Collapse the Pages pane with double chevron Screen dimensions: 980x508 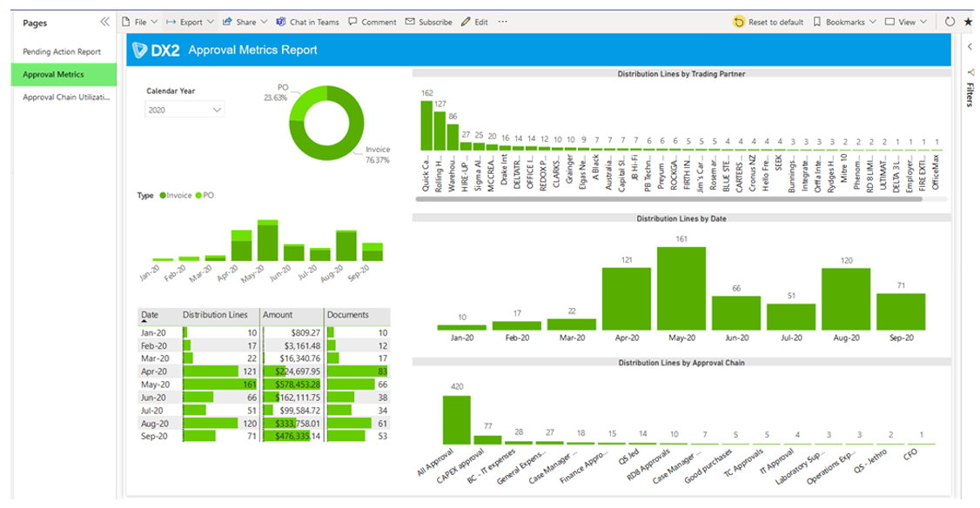[x=104, y=22]
